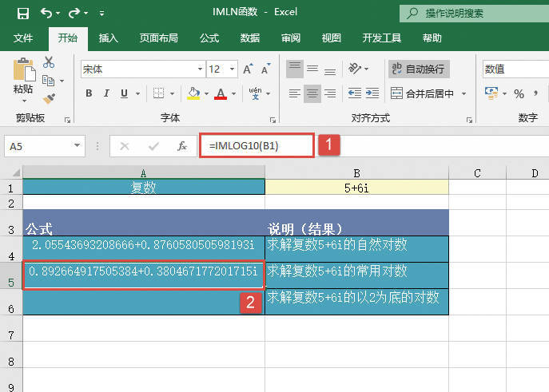549x392 pixels.
Task: Open the 公式 ribbon tab
Action: pos(209,38)
